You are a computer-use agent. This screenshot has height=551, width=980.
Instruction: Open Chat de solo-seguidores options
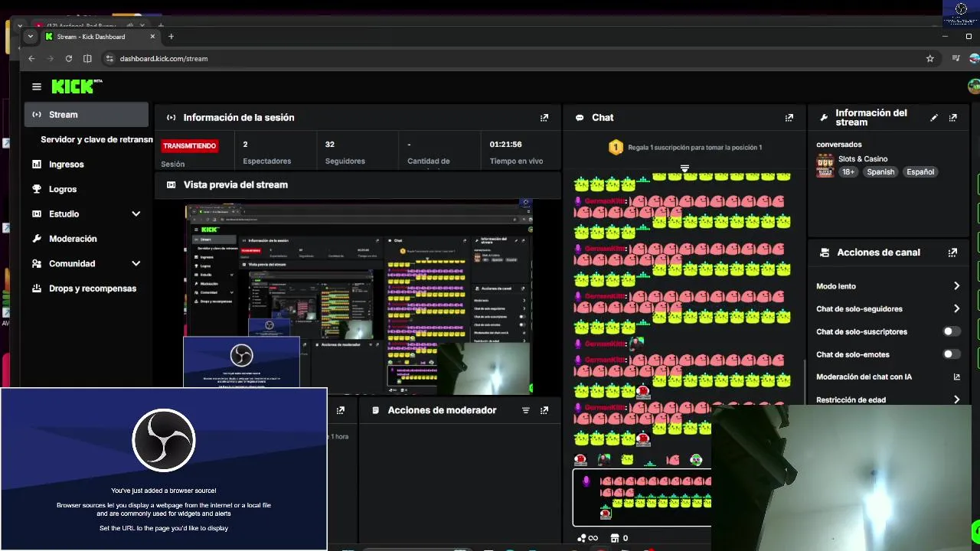point(957,308)
